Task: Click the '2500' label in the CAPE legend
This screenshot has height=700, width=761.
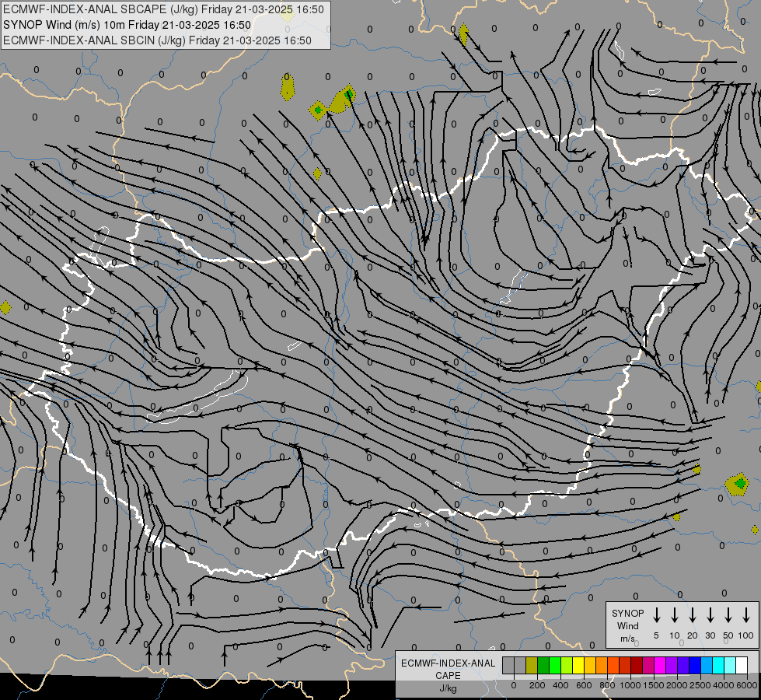Action: point(700,685)
